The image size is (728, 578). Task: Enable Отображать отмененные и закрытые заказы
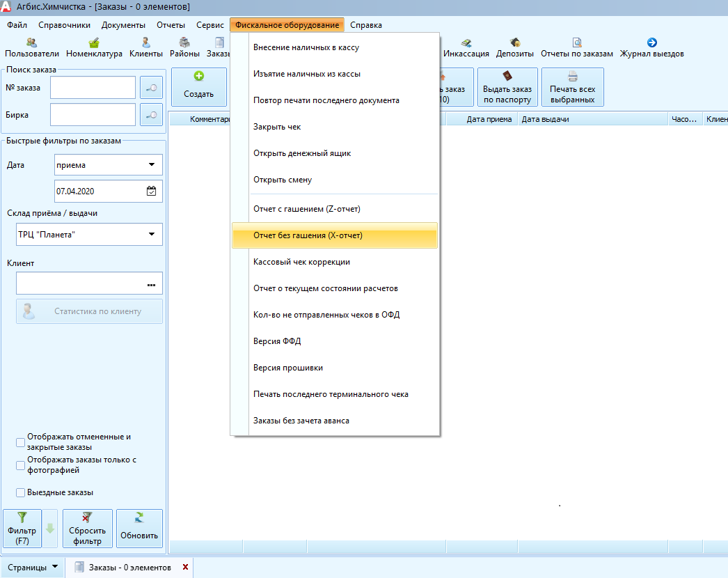[x=20, y=442]
